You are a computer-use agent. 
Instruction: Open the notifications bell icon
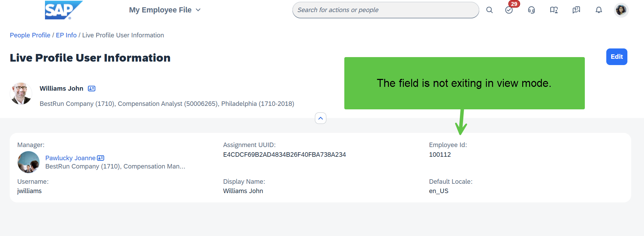599,10
